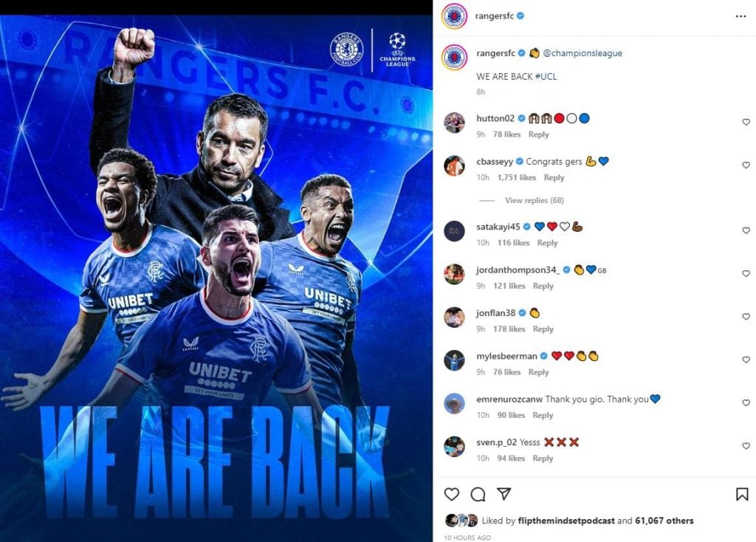
Task: Like emrenurozcanw's Thank you gio comment
Action: pos(746,402)
